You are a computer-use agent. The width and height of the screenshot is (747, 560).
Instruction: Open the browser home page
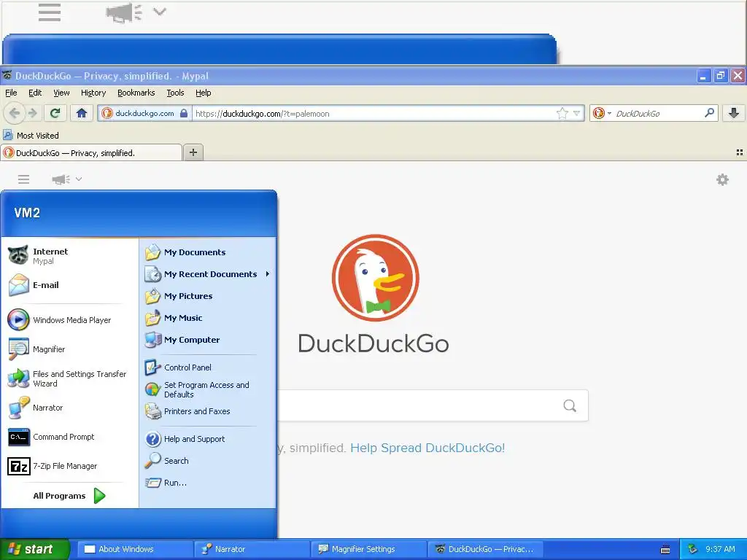(x=82, y=113)
